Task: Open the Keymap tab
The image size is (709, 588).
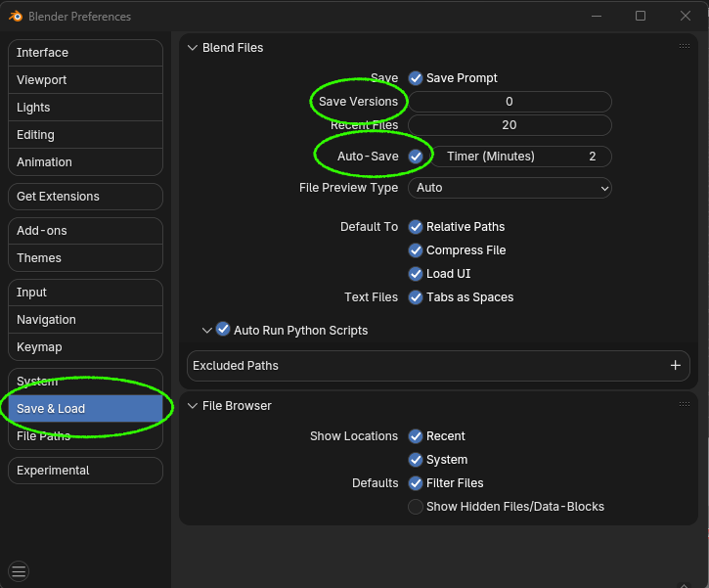Action: [x=85, y=347]
